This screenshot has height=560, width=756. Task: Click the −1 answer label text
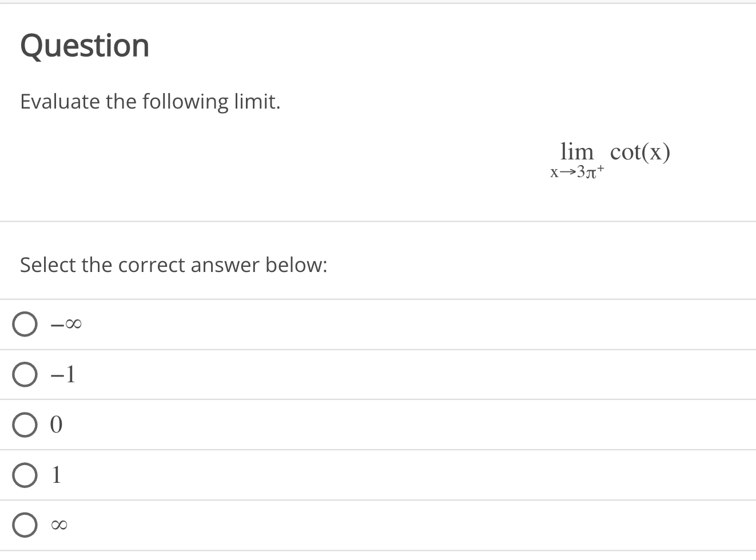63,374
